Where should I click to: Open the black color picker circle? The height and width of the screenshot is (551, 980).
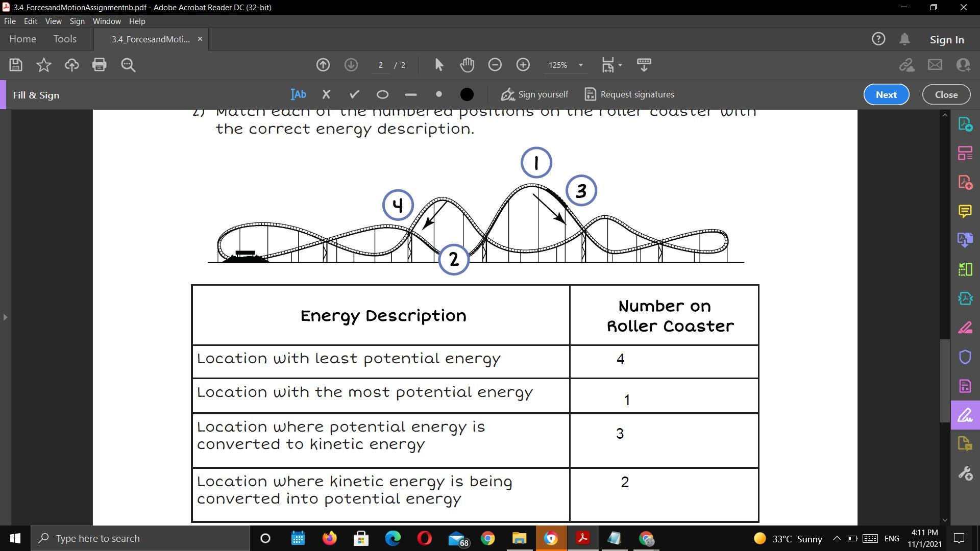(x=467, y=94)
